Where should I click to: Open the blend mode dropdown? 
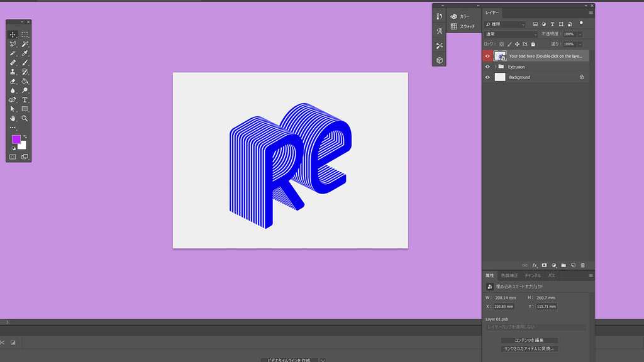pos(511,34)
